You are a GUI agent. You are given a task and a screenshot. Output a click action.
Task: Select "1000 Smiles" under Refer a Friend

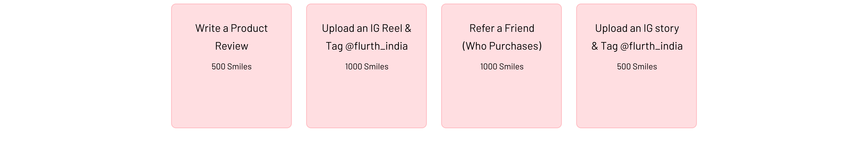click(502, 66)
